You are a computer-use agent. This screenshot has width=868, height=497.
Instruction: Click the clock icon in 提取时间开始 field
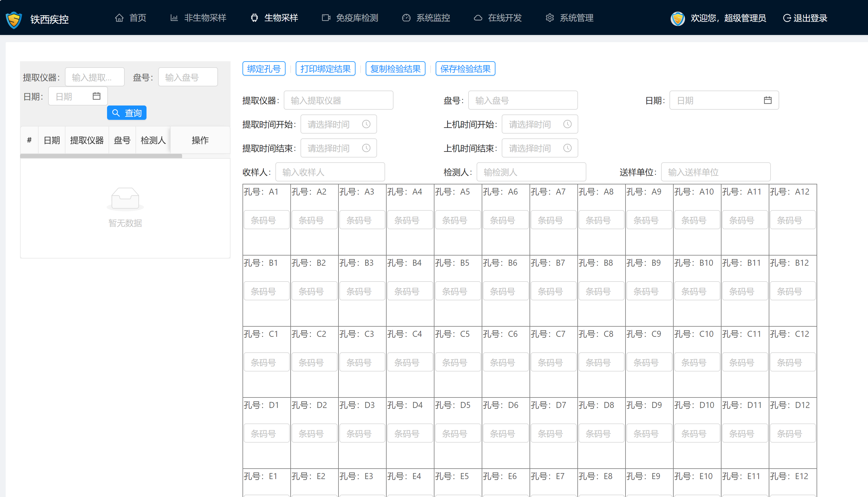(x=366, y=124)
